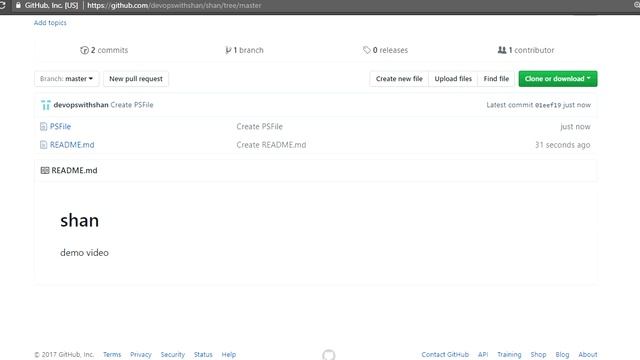Open the latest commit hash link
This screenshot has width=640, height=360.
[x=548, y=105]
